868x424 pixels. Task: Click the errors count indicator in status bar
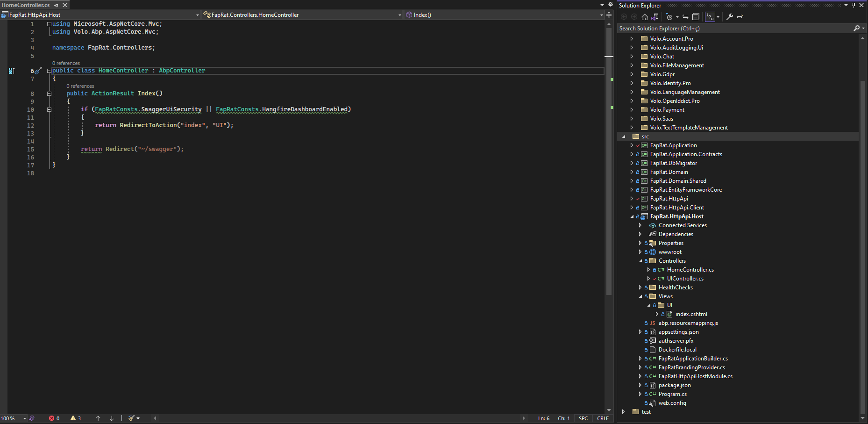[54, 418]
